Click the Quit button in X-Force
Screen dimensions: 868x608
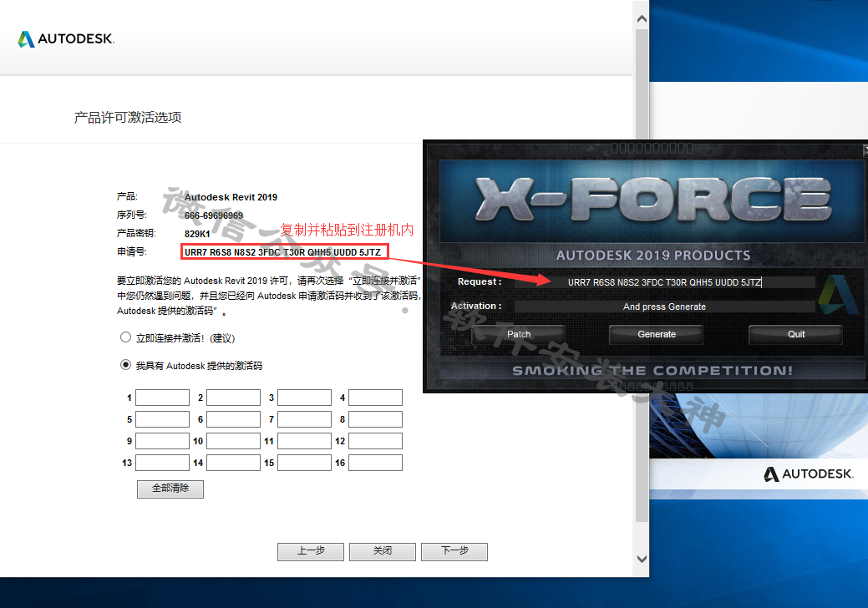(796, 334)
